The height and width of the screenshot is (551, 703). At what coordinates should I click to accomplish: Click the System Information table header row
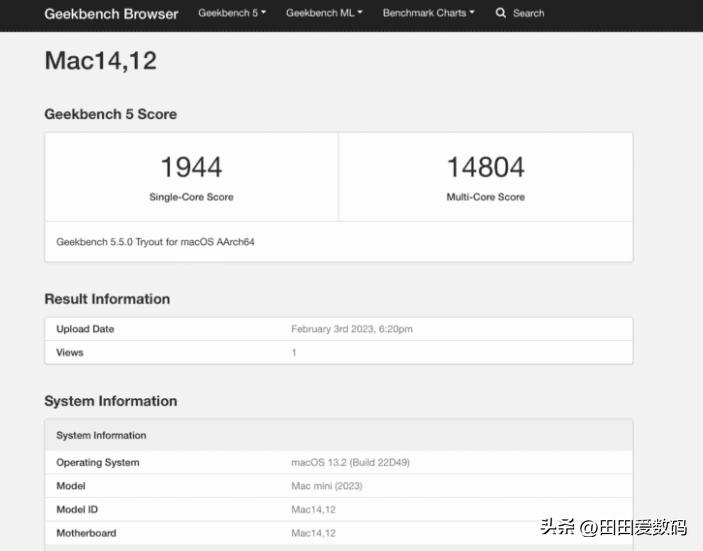pos(339,435)
